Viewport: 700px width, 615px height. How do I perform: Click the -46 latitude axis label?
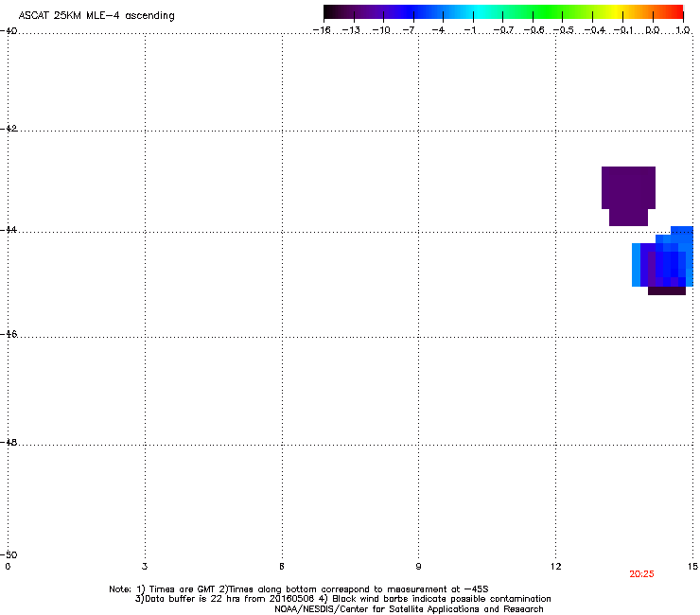9,334
